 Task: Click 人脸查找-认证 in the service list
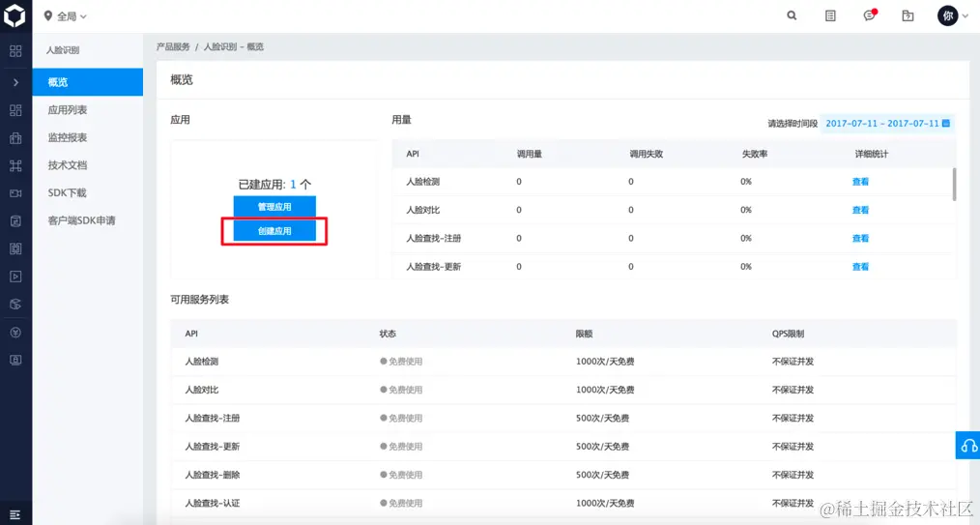coord(212,503)
